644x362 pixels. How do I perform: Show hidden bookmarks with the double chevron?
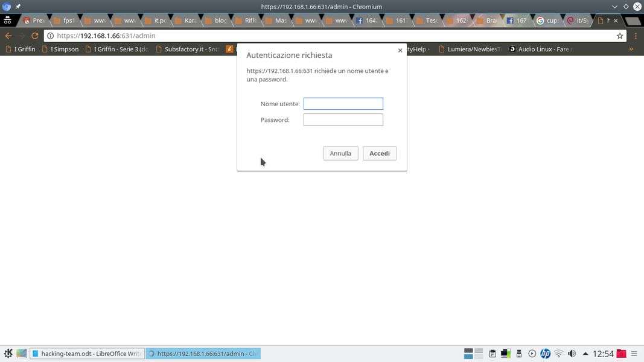(x=631, y=49)
